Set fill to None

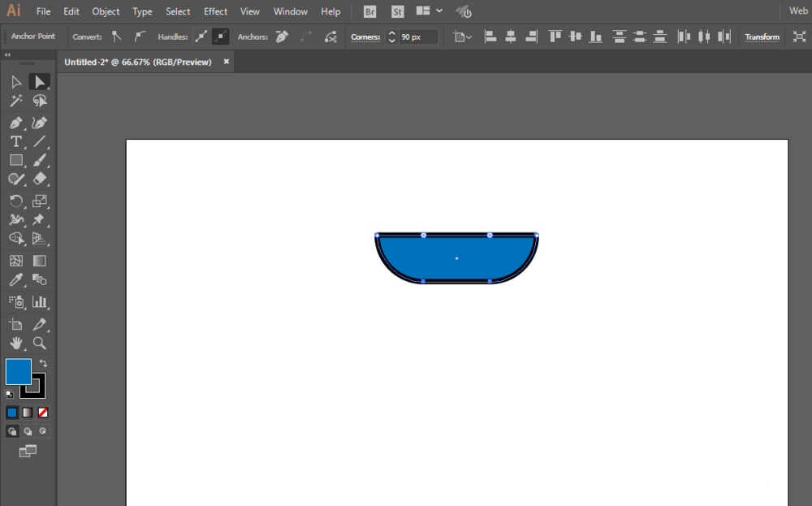[43, 413]
